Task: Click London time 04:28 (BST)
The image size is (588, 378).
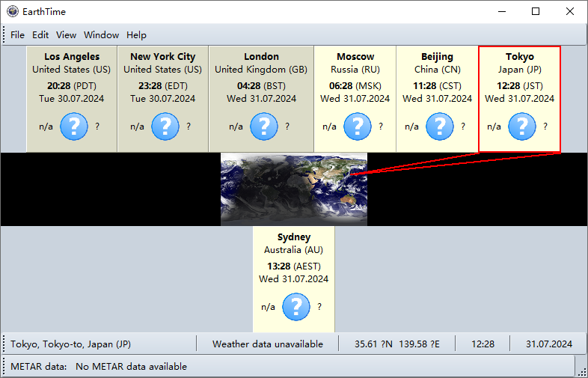Action: pos(261,86)
